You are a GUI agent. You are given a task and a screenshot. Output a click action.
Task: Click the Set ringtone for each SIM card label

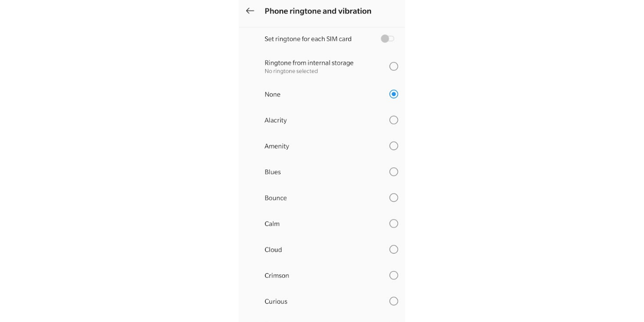click(x=308, y=38)
